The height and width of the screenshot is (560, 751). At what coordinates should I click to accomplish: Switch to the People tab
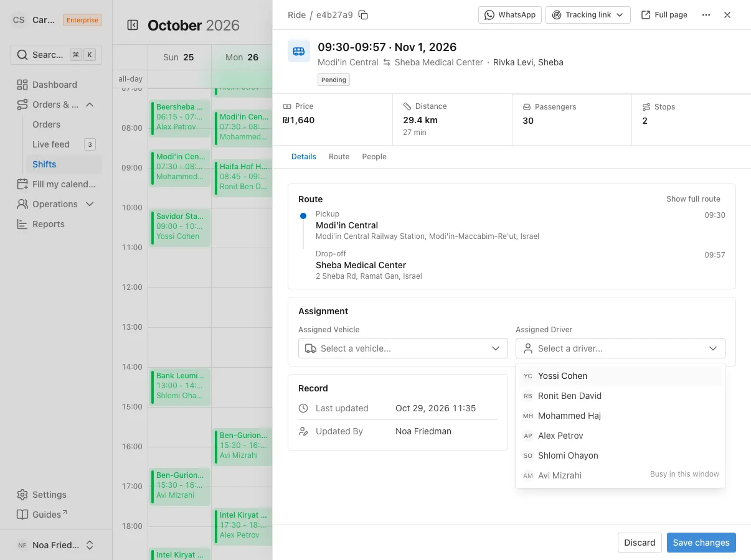[374, 157]
